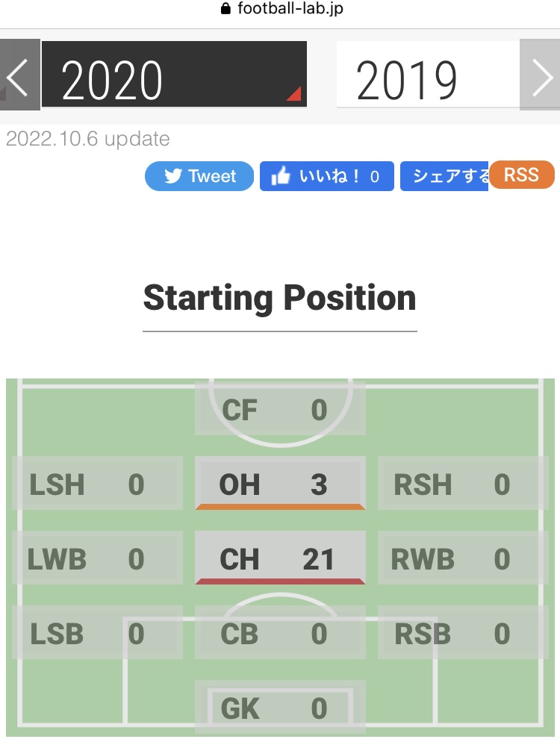Screen dimensions: 560x742
Task: Click the LWB position box
Action: tap(98, 558)
